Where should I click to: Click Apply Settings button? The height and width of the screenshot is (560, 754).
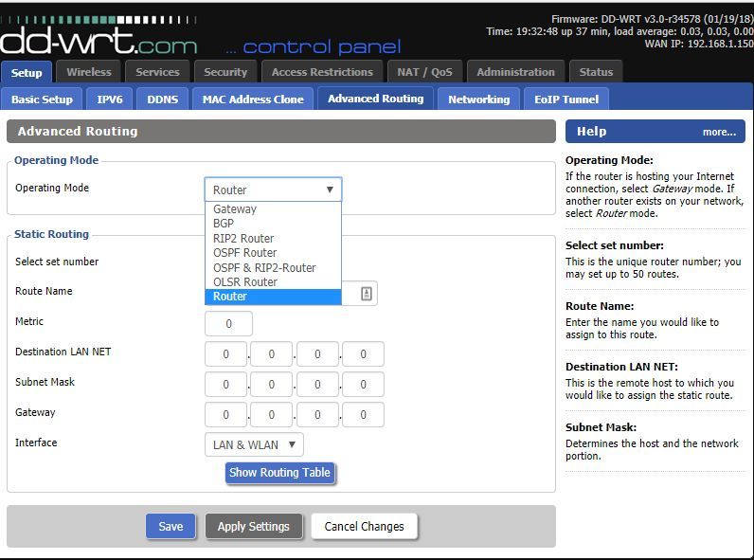(254, 526)
